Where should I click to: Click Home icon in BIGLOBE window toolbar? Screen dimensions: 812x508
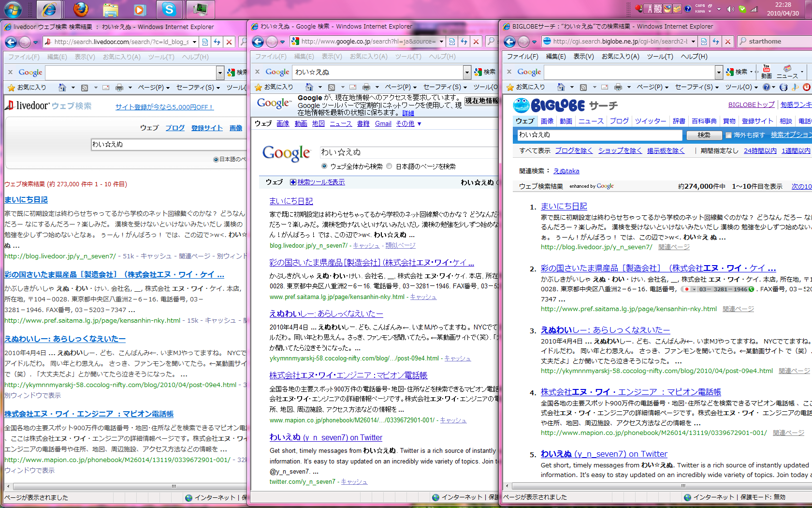pos(561,87)
